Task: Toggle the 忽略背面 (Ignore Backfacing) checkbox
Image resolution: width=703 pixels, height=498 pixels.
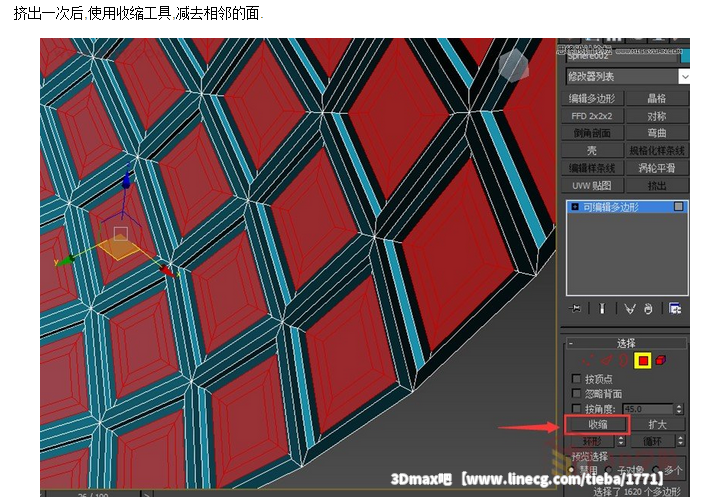Action: pos(577,394)
